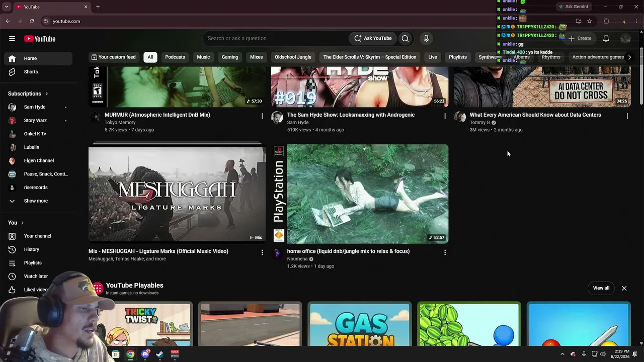Open Chrome's three-dot menu

636,21
